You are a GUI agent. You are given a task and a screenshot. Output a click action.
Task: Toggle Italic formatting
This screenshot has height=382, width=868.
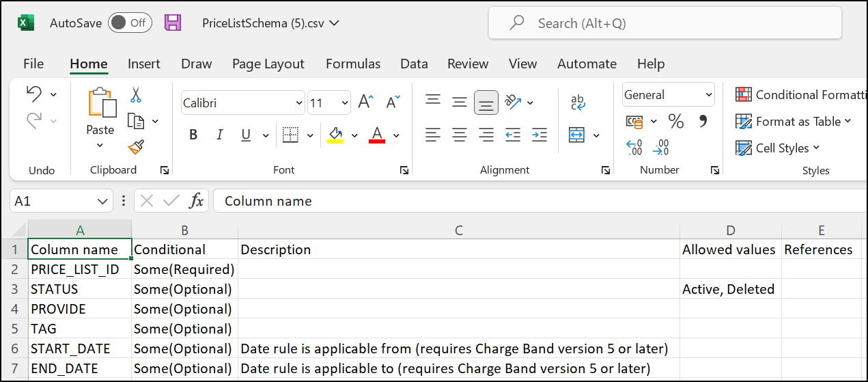tap(219, 135)
